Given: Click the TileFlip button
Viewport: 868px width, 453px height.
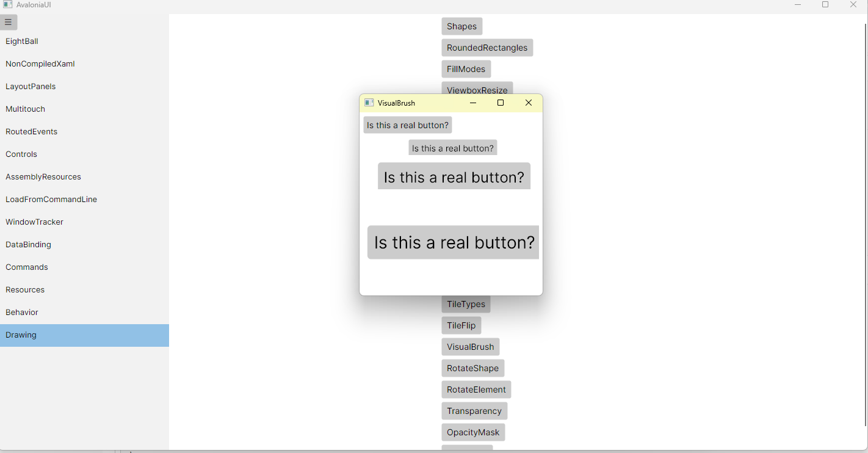Looking at the screenshot, I should point(461,325).
